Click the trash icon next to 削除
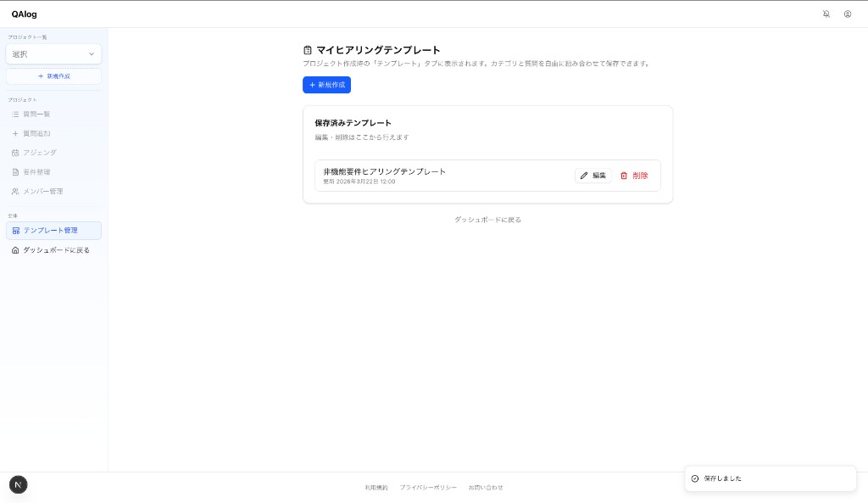 click(625, 176)
